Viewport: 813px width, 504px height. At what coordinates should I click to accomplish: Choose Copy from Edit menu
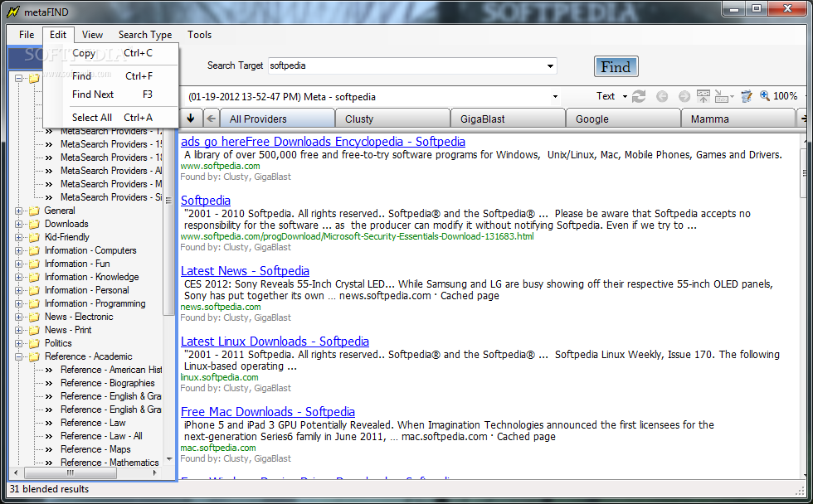111,53
